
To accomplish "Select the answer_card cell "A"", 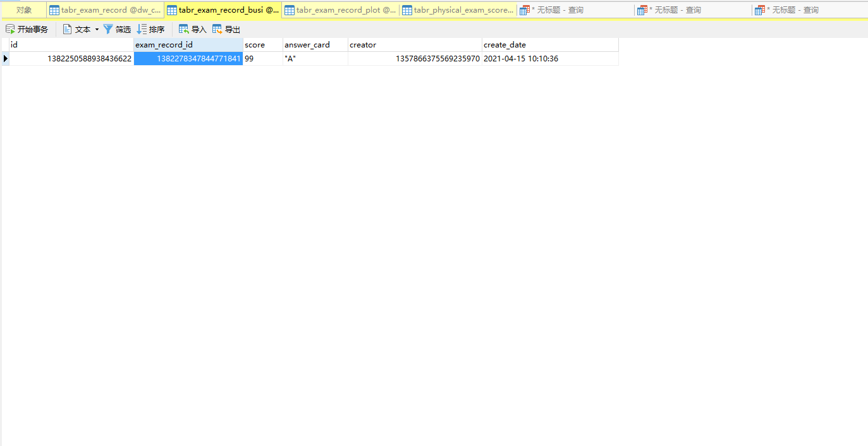I will point(315,59).
